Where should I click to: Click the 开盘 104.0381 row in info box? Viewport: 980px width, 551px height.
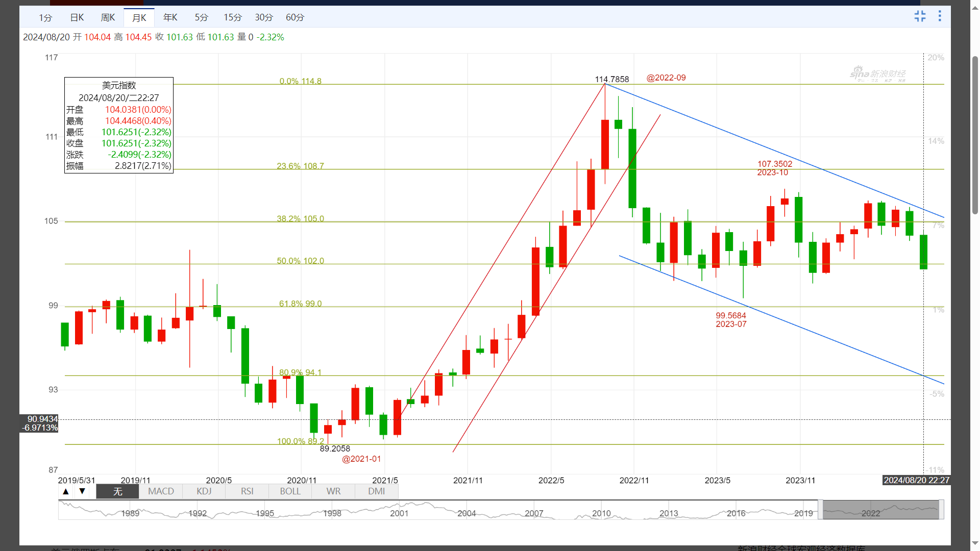coord(119,110)
